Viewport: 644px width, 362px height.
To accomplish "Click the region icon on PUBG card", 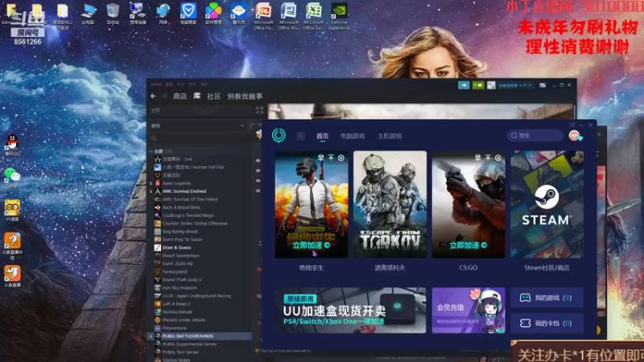I will click(x=320, y=158).
